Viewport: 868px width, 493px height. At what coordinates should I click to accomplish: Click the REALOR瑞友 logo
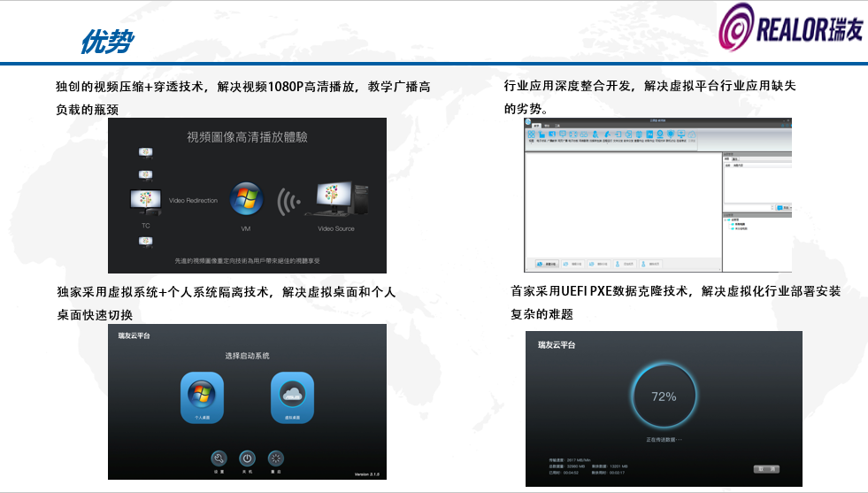coord(791,31)
